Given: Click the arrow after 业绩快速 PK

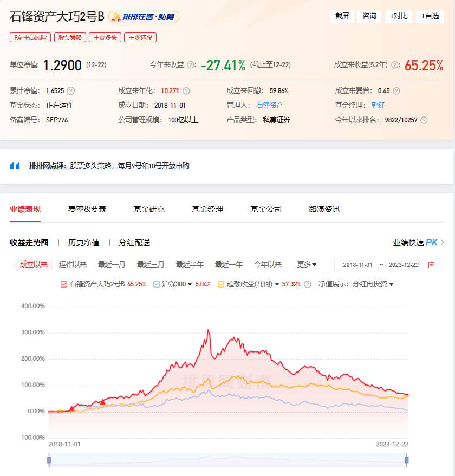Looking at the screenshot, I should pos(443,242).
